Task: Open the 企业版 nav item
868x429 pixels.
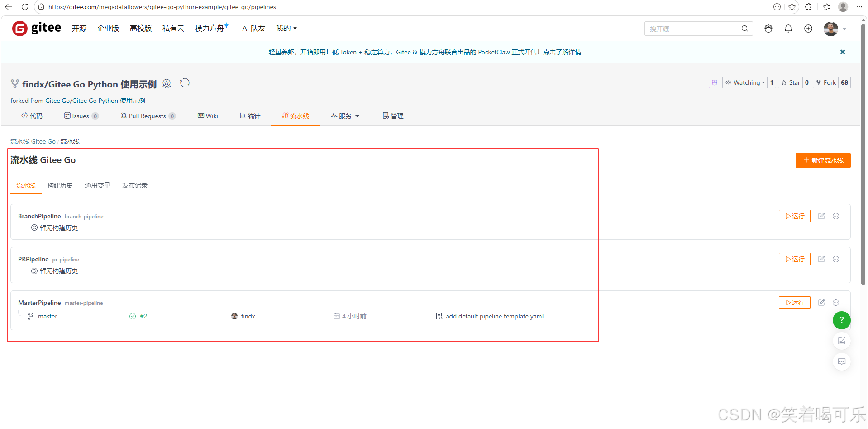Action: [108, 28]
